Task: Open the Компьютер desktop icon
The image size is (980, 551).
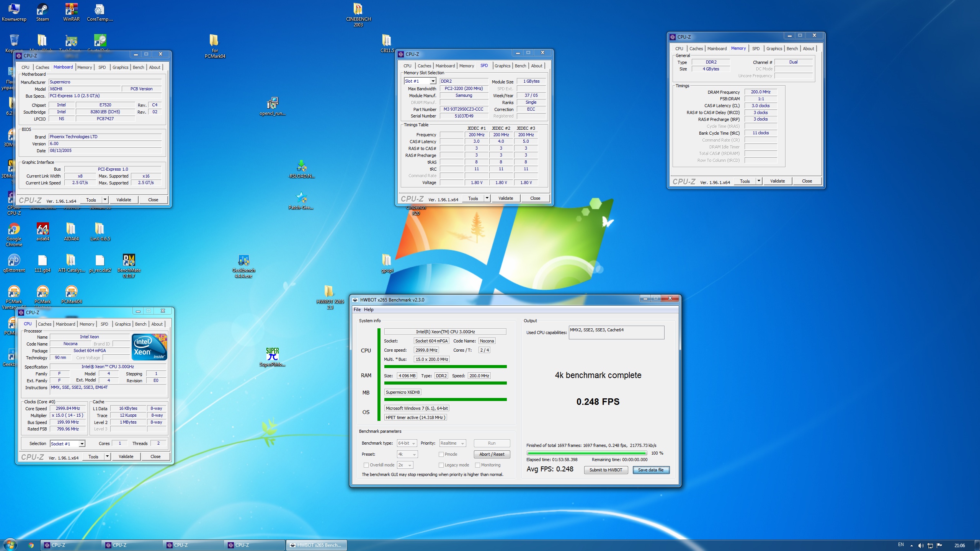Action: pyautogui.click(x=14, y=12)
